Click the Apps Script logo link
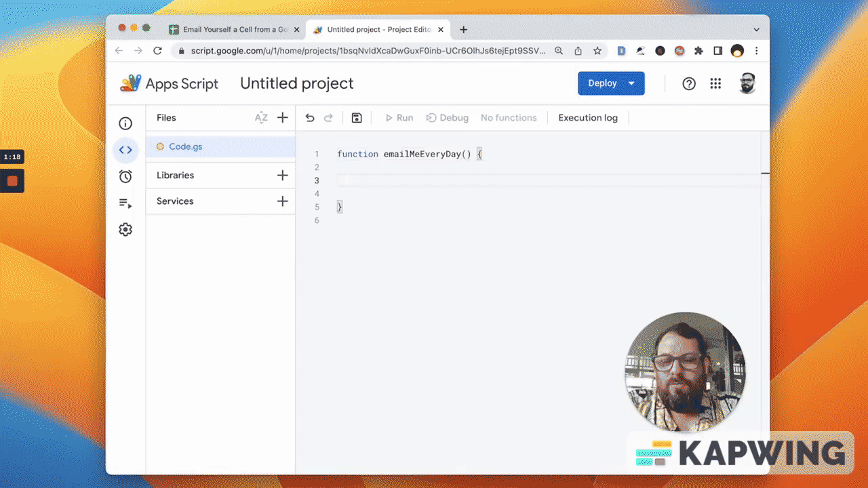The width and height of the screenshot is (868, 488). click(170, 83)
